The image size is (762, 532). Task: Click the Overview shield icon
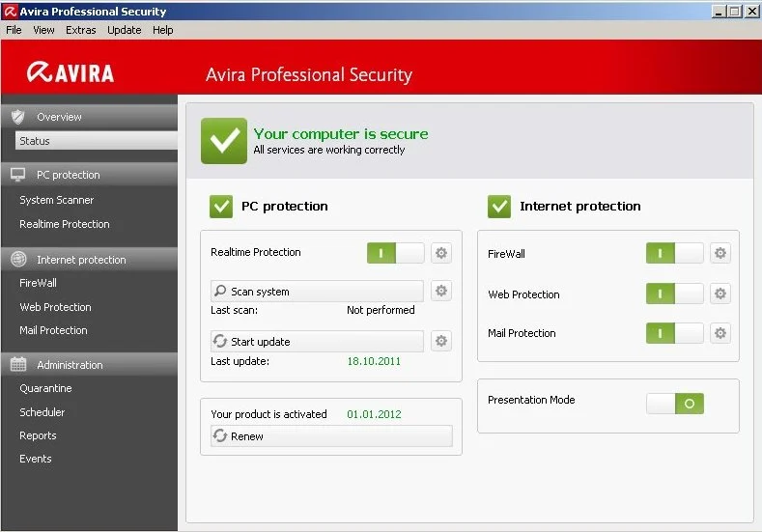18,117
